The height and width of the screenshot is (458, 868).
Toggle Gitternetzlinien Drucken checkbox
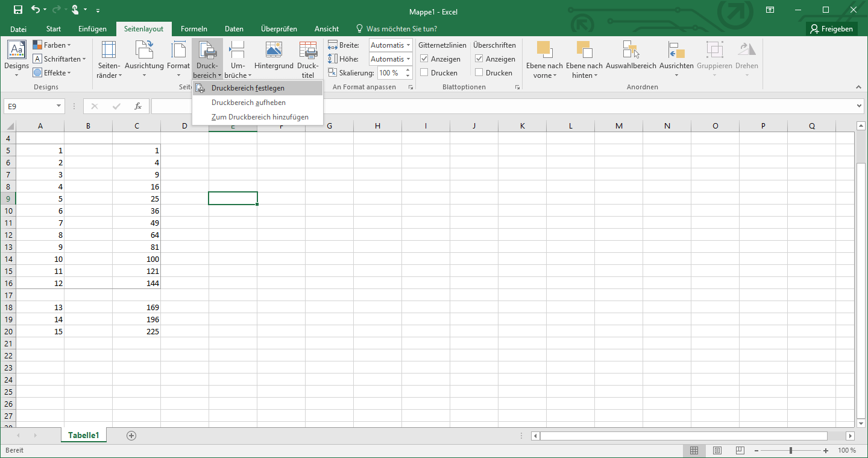tap(424, 73)
